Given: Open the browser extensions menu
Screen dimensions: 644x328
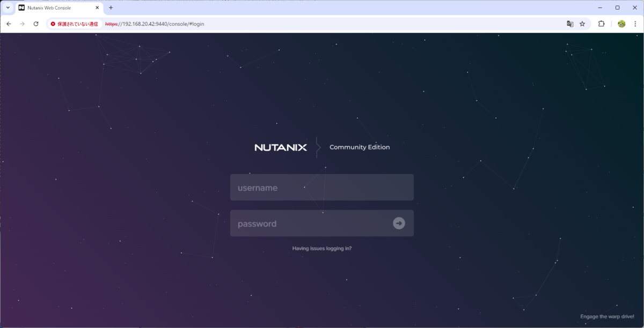Looking at the screenshot, I should 602,24.
